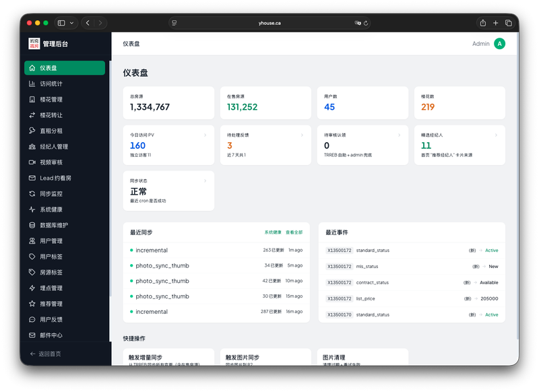The width and height of the screenshot is (539, 392).
Task: Click the 用户反馈 chat bubble icon
Action: [32, 319]
